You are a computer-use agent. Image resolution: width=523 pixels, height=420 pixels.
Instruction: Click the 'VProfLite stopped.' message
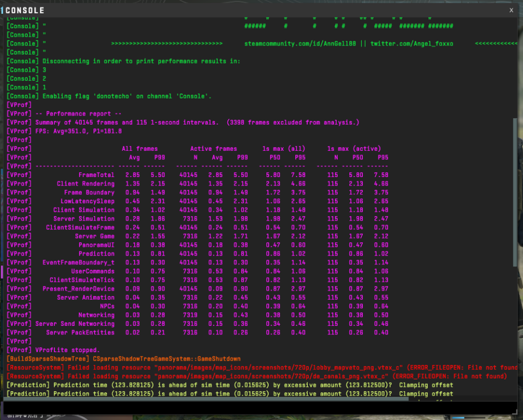click(68, 350)
